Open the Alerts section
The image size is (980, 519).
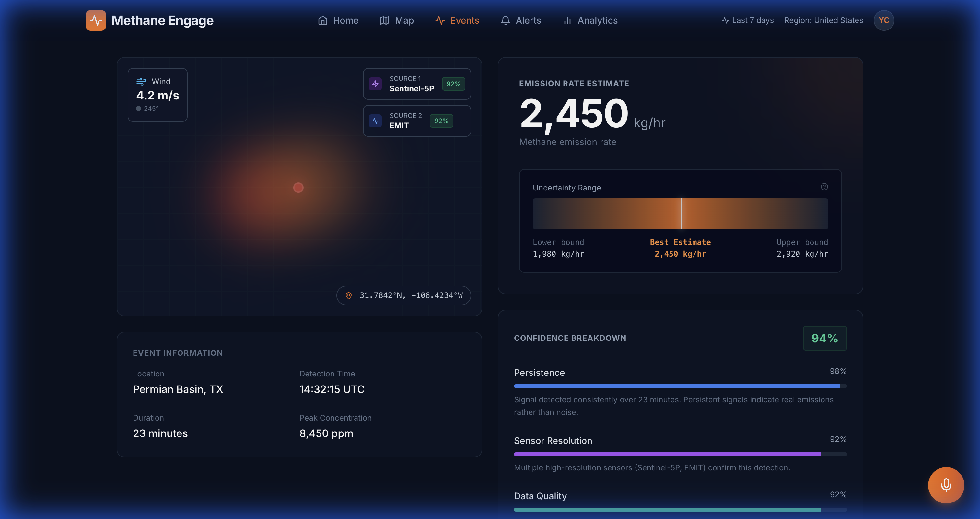(x=521, y=20)
